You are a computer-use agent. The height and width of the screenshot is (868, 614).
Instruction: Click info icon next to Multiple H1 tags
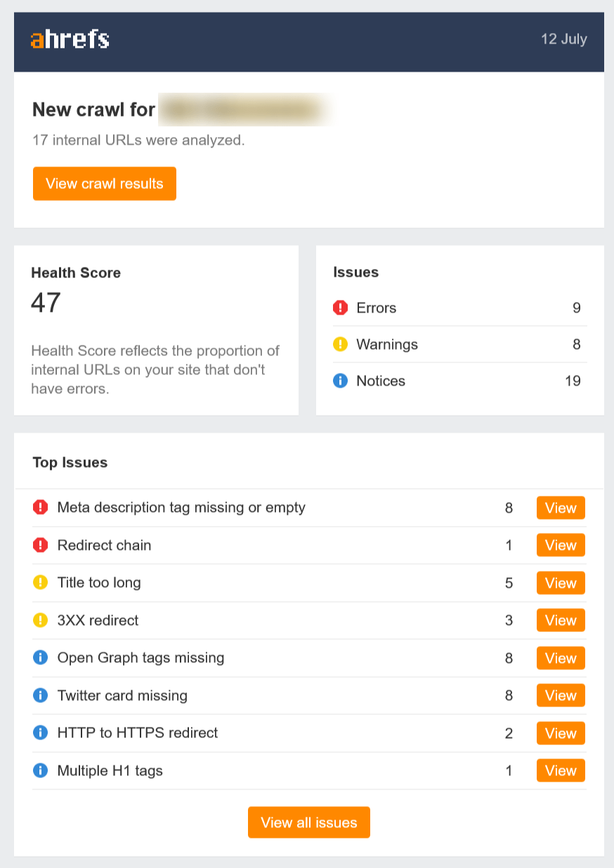pos(41,770)
